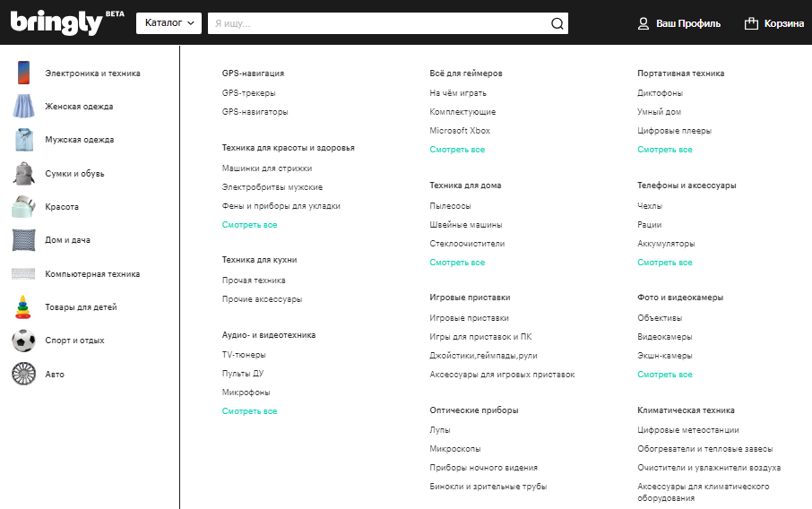Open Диктофоны link
This screenshot has height=509, width=812.
[x=660, y=92]
